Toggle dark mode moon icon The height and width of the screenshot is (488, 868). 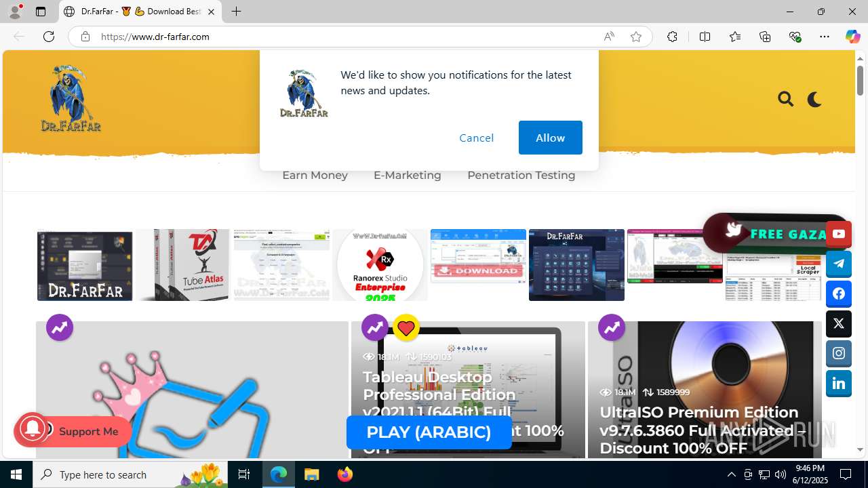click(x=814, y=100)
